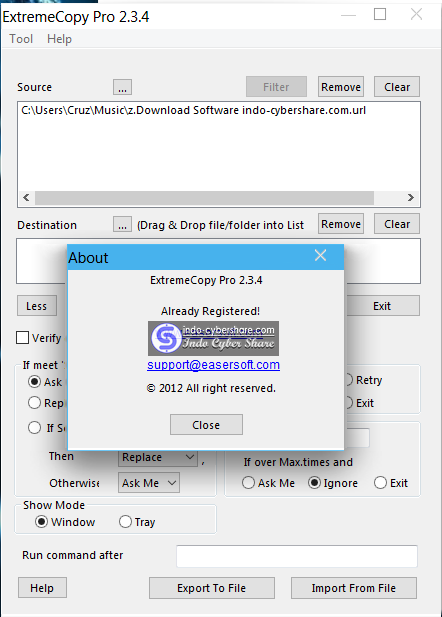Image resolution: width=442 pixels, height=617 pixels.
Task: Click the Export To File button
Action: click(212, 588)
